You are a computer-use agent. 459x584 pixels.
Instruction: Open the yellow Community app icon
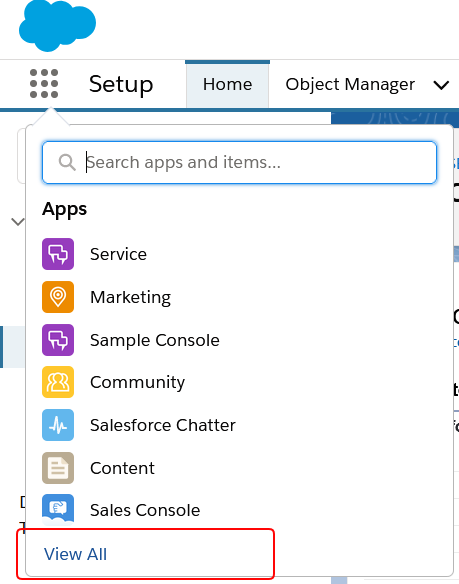click(58, 382)
